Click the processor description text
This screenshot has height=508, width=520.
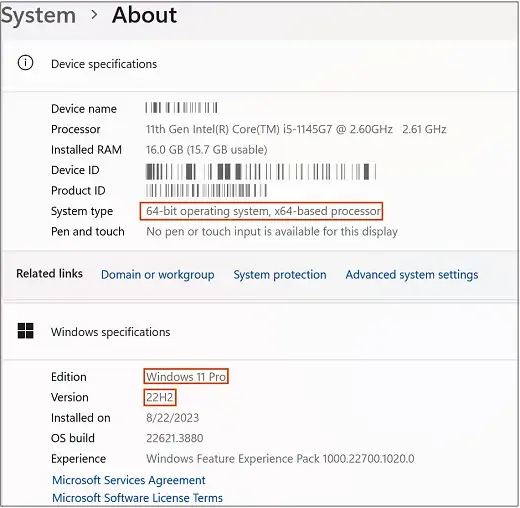296,129
